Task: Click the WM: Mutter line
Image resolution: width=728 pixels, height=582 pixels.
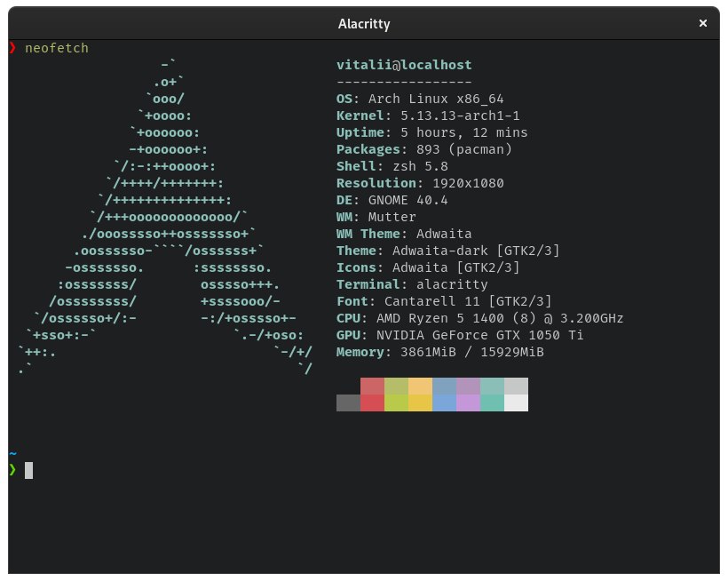Action: 376,217
